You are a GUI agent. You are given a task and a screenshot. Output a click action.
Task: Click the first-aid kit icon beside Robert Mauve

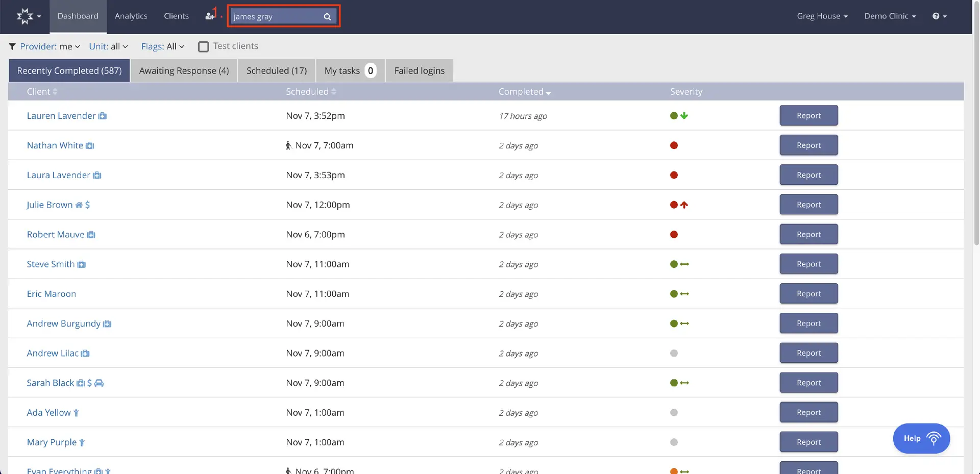(x=91, y=235)
